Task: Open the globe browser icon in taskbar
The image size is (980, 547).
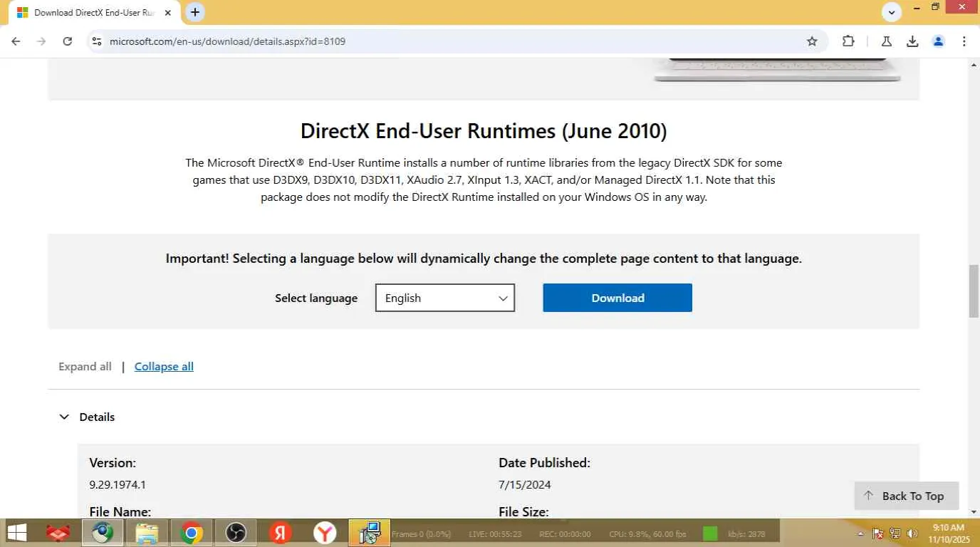Action: point(103,533)
